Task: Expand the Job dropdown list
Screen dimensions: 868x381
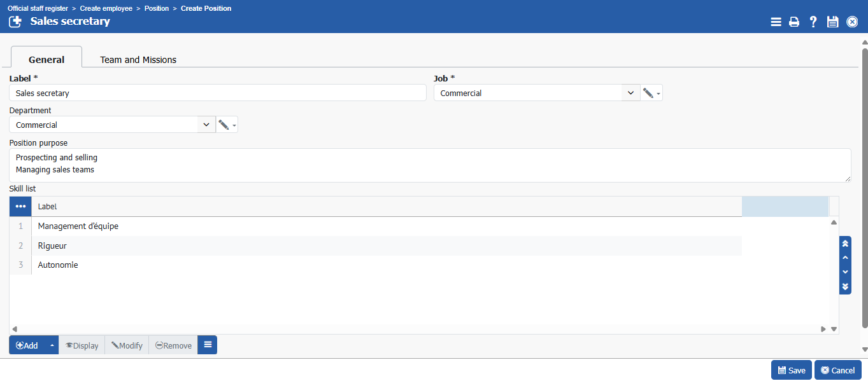Action: pyautogui.click(x=630, y=93)
